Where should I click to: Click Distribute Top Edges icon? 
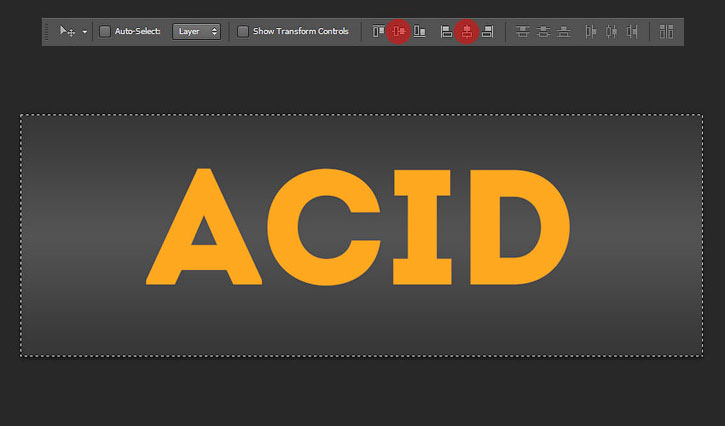tap(522, 31)
